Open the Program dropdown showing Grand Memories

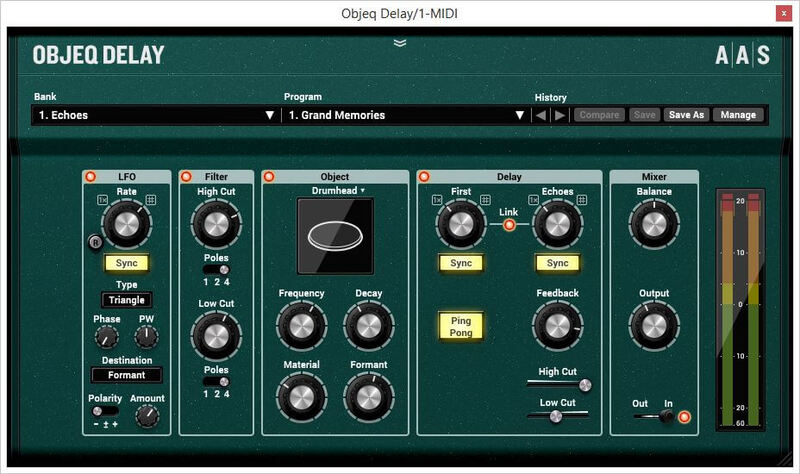[404, 115]
